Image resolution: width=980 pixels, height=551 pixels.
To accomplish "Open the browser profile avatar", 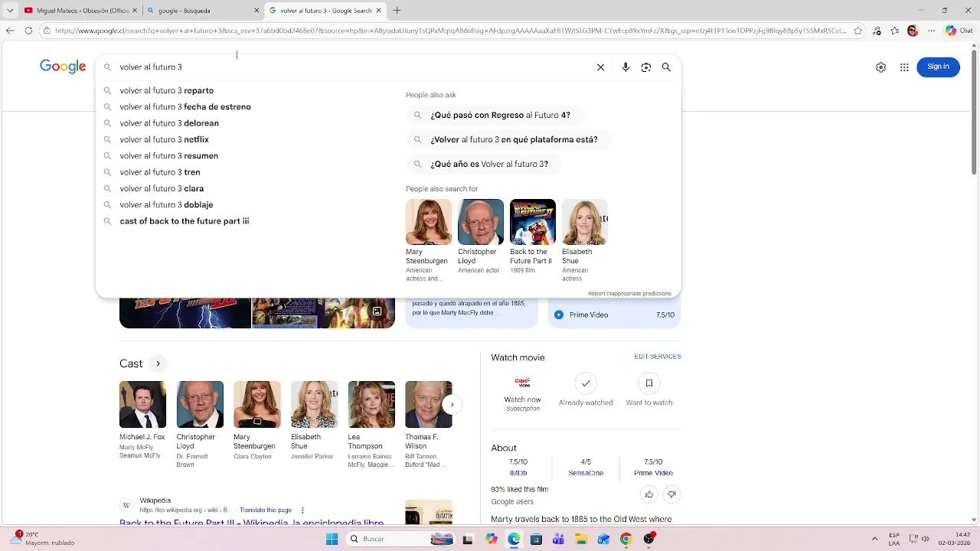I will pos(913,31).
